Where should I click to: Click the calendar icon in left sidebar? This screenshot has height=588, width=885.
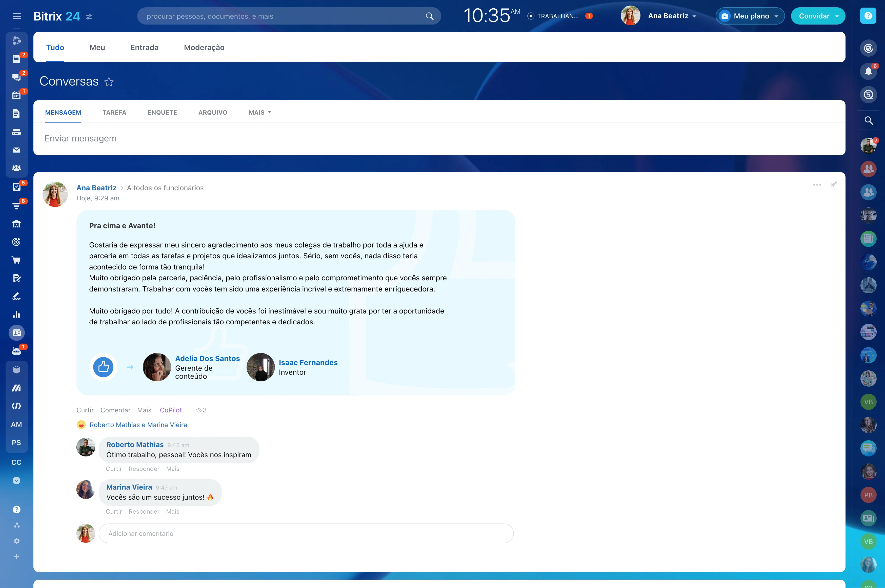[x=16, y=95]
